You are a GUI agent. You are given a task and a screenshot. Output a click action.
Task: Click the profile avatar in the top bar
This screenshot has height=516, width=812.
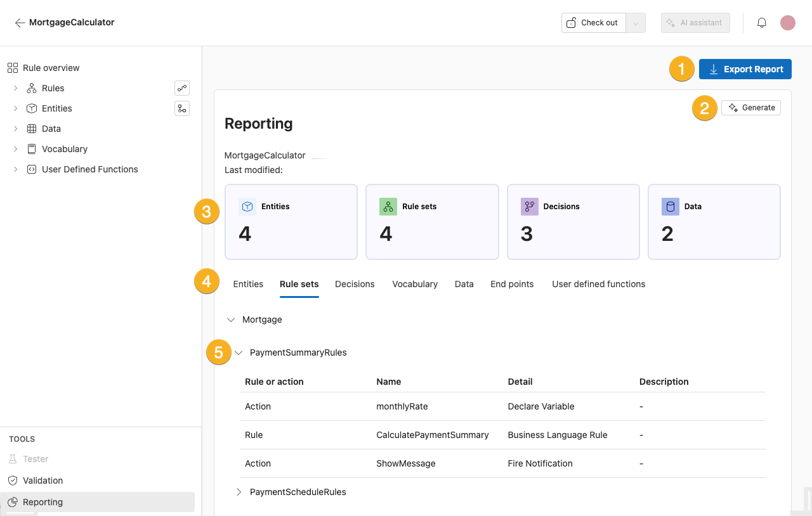[787, 22]
